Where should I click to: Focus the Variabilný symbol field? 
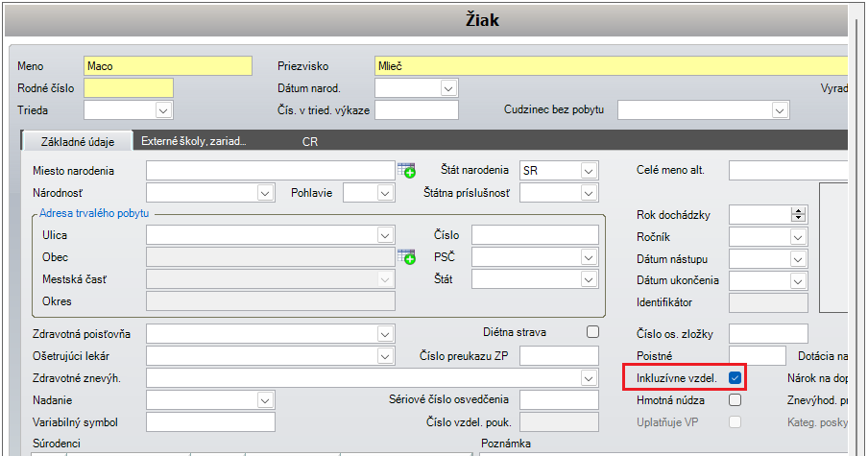click(x=210, y=422)
